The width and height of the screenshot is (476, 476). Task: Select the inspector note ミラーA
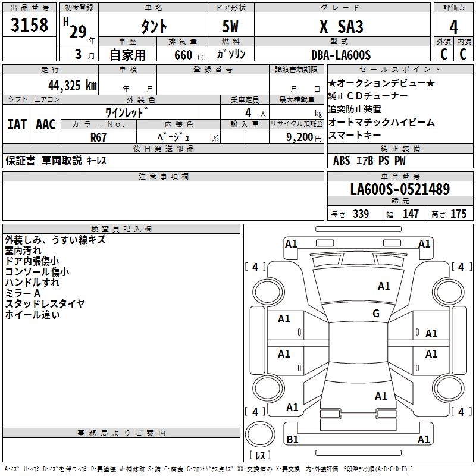coord(23,293)
